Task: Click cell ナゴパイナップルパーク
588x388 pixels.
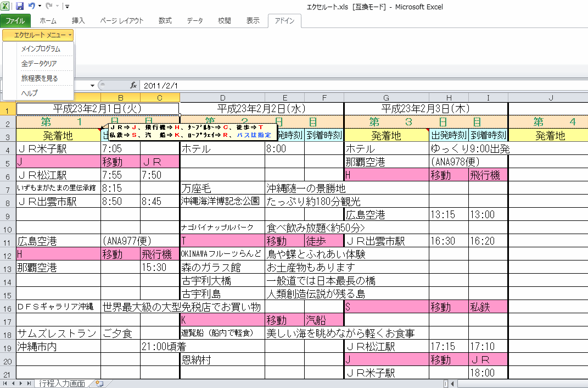Action: click(x=222, y=228)
